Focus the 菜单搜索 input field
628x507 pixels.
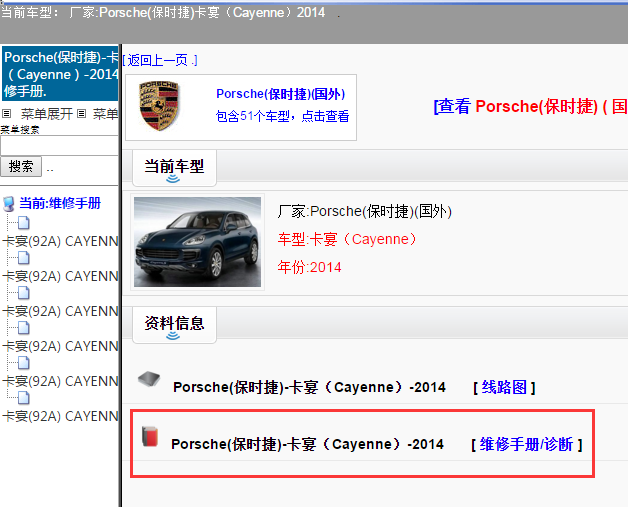tap(59, 145)
